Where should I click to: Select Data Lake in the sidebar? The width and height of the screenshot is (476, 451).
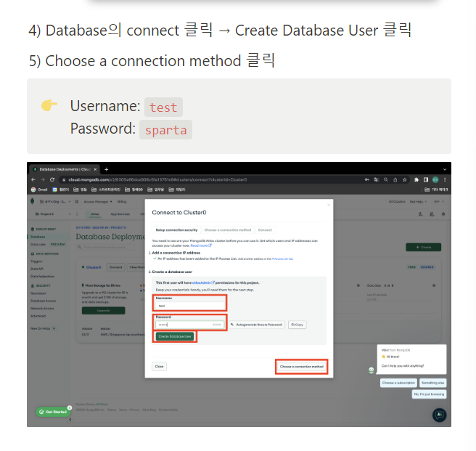(38, 244)
